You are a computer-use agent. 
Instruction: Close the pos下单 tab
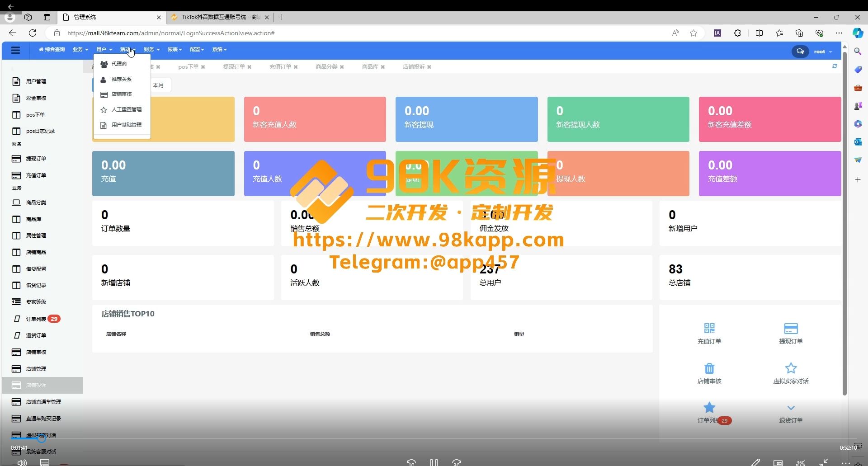203,67
